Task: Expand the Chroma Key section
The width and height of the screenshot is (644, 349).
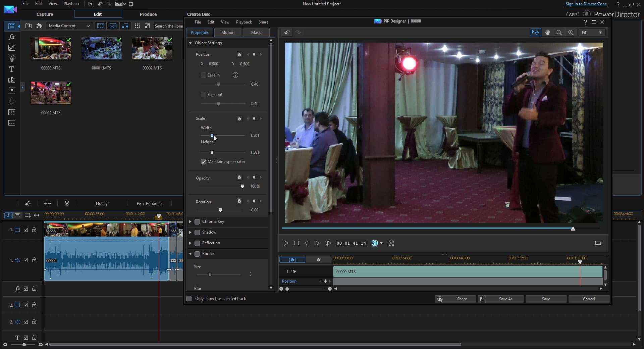Action: tap(191, 221)
